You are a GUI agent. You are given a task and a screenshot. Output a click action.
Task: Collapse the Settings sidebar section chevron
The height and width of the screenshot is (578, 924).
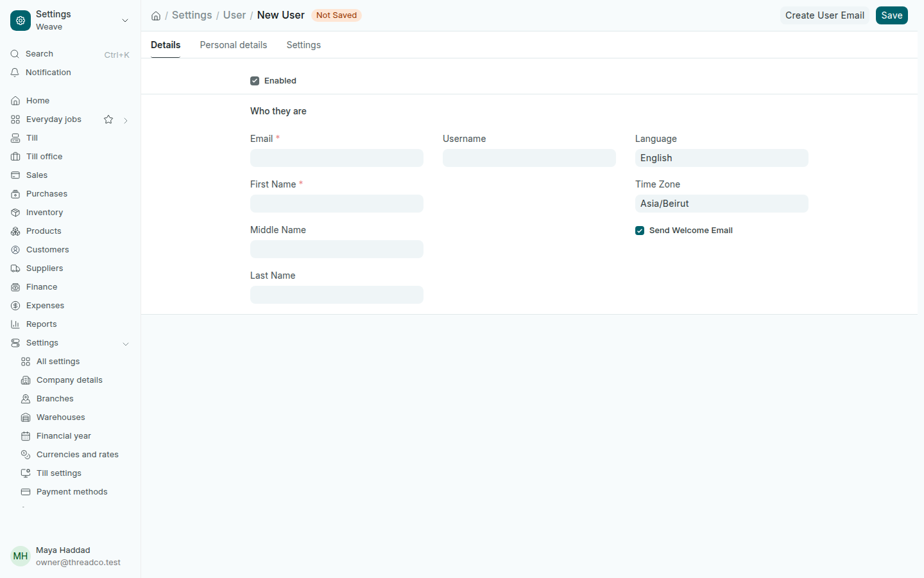tap(126, 344)
